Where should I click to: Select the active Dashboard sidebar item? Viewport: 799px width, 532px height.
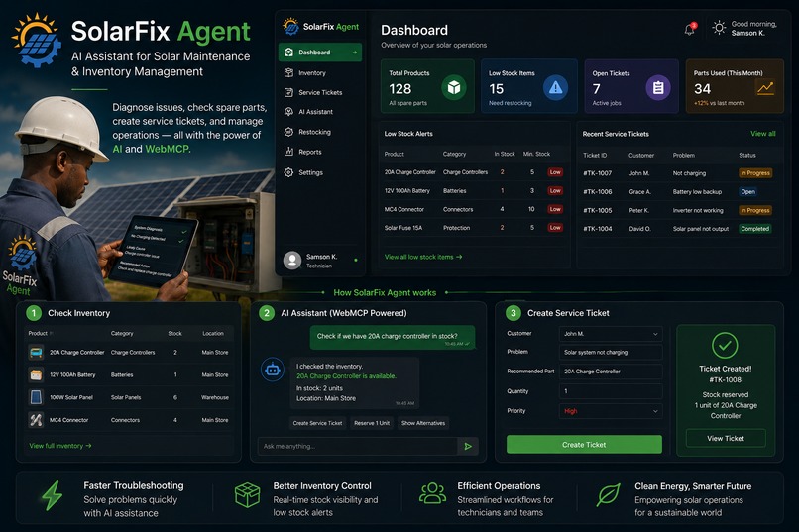[x=320, y=53]
